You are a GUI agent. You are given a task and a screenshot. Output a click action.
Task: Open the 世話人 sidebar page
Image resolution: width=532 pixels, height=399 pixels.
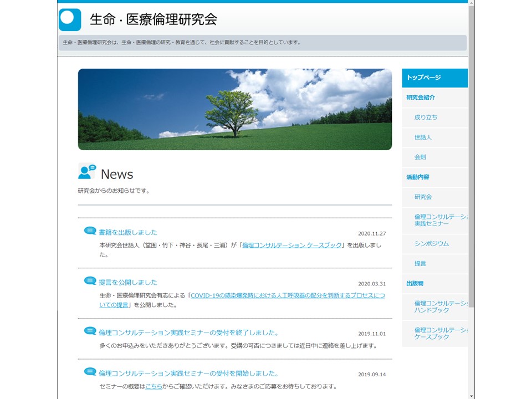423,137
